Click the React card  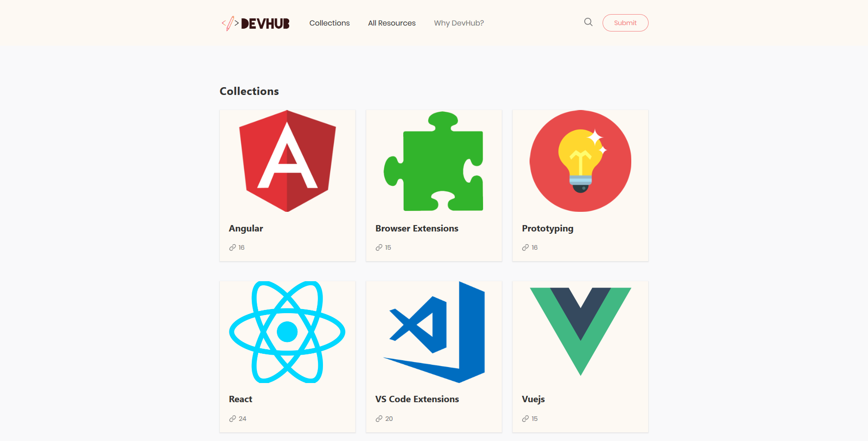[287, 356]
